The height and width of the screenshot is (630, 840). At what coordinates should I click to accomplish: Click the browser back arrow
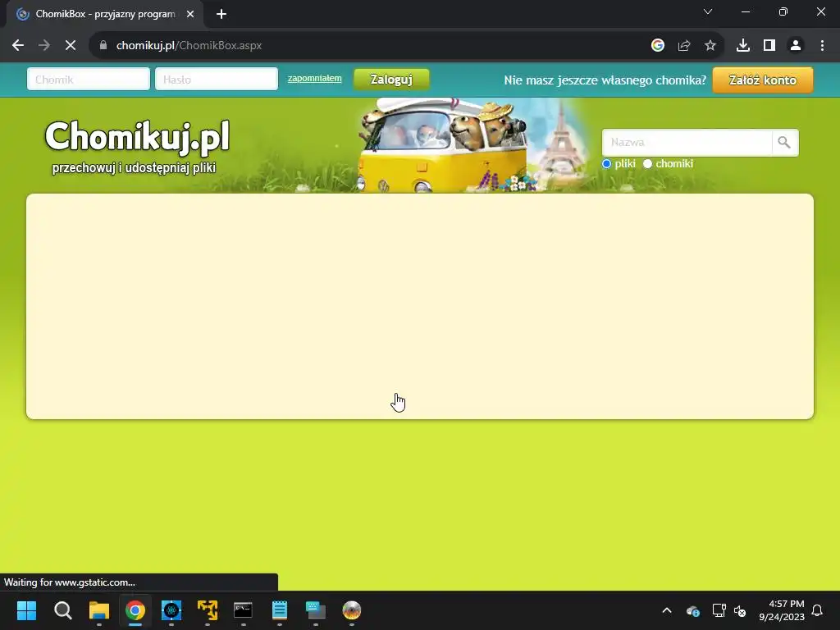tap(18, 46)
